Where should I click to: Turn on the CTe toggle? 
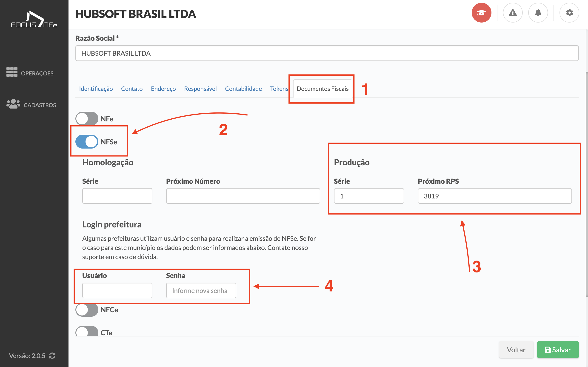(x=87, y=331)
